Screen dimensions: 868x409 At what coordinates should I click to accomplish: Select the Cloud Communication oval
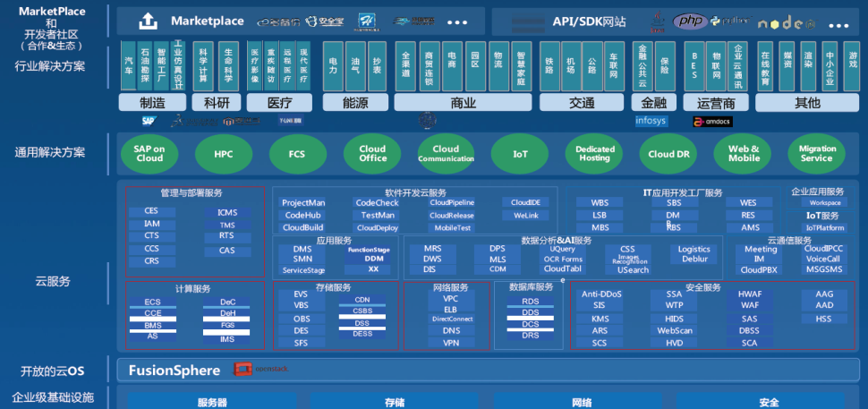click(446, 153)
